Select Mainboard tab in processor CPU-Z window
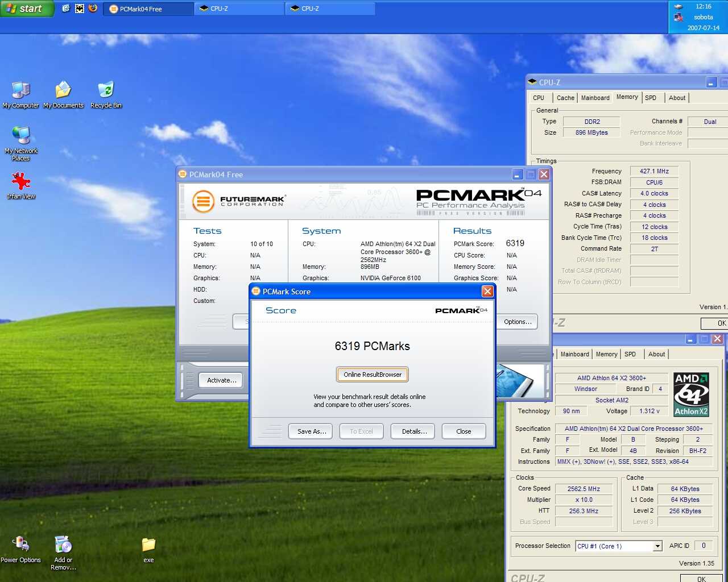The image size is (728, 582). click(x=575, y=354)
